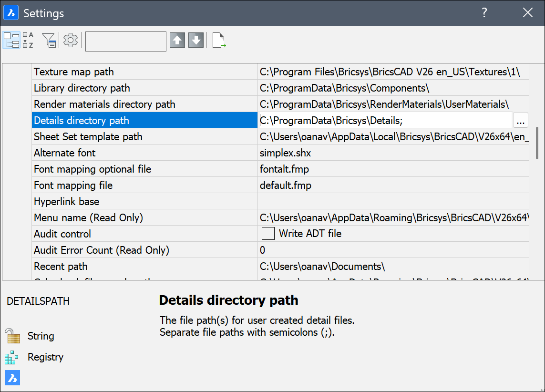Click inside the settings search field
545x392 pixels.
(126, 41)
